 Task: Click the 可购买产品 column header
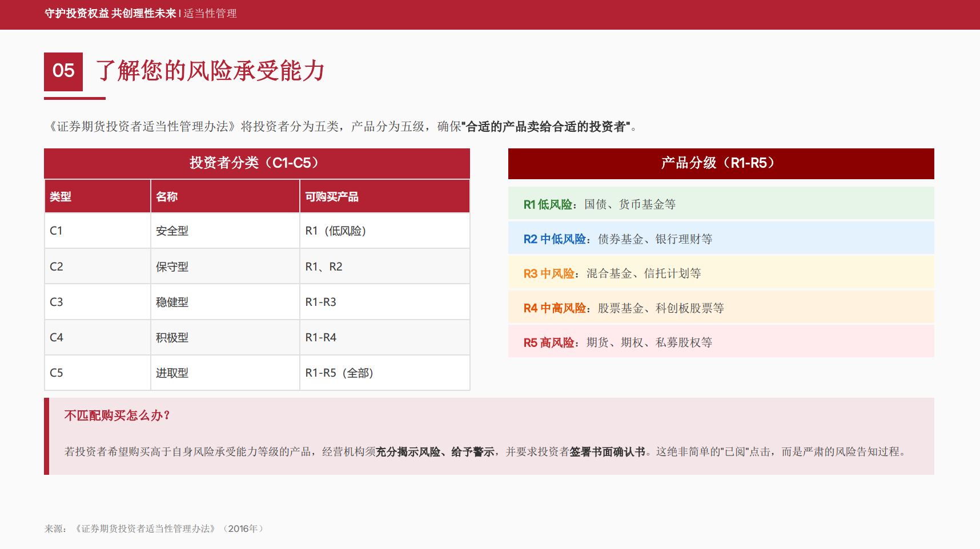coord(384,196)
